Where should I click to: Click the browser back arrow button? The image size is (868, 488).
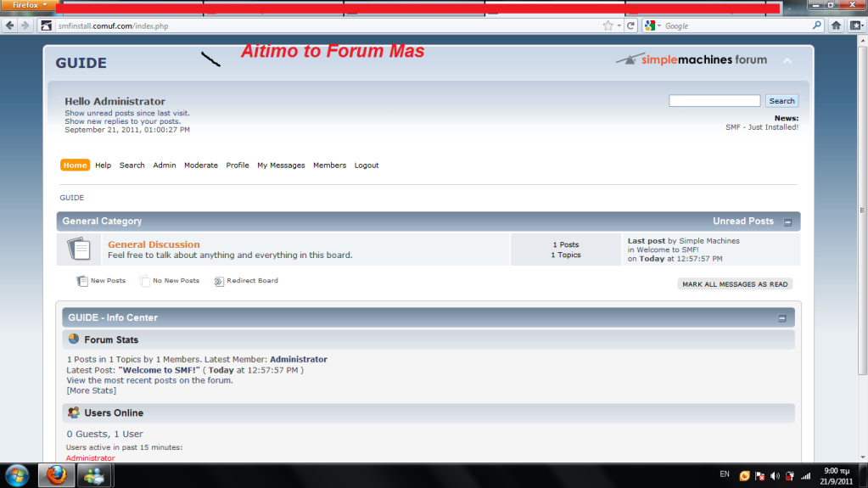tap(9, 25)
